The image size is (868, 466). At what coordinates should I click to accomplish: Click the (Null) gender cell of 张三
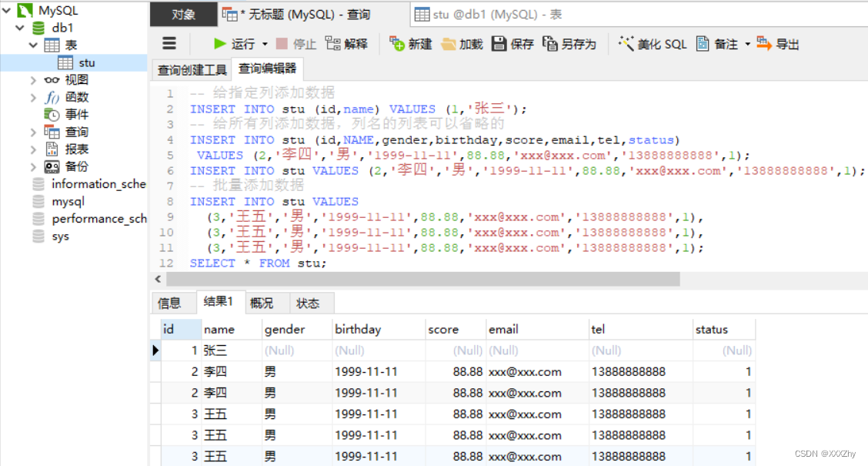[297, 350]
